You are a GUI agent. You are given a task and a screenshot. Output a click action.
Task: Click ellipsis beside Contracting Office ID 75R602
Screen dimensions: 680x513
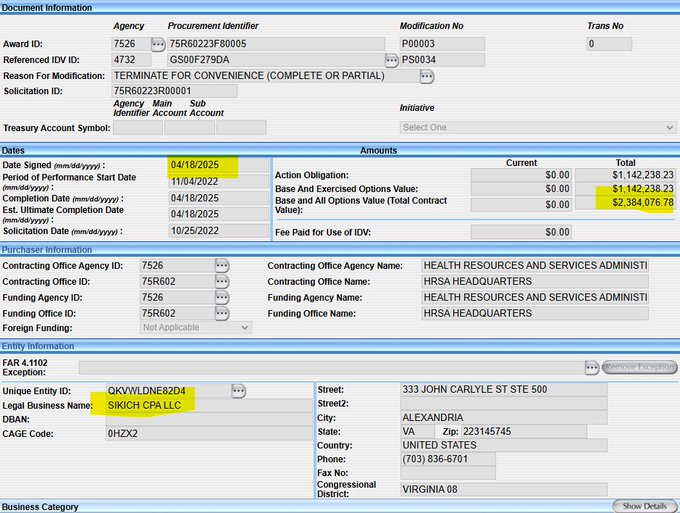(x=222, y=282)
